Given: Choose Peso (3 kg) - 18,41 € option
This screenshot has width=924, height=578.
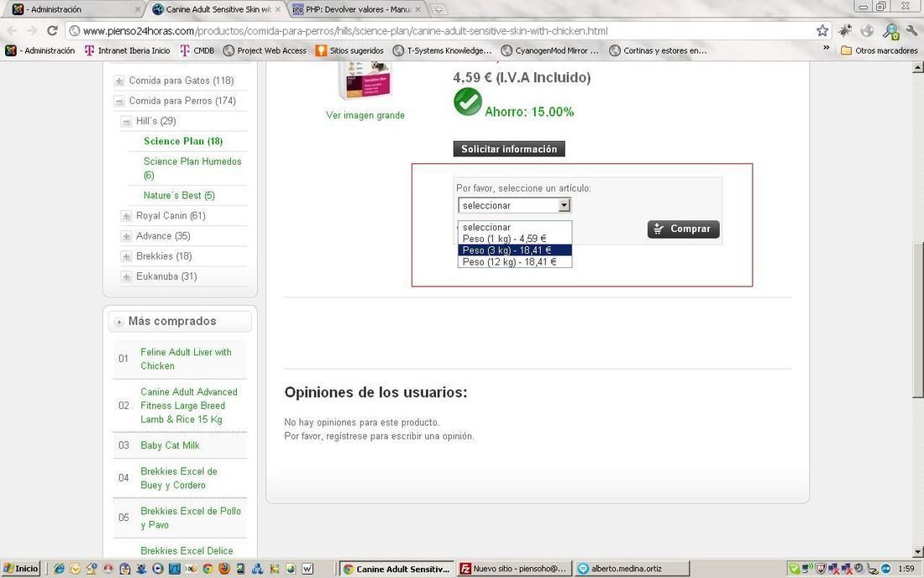Looking at the screenshot, I should 514,250.
